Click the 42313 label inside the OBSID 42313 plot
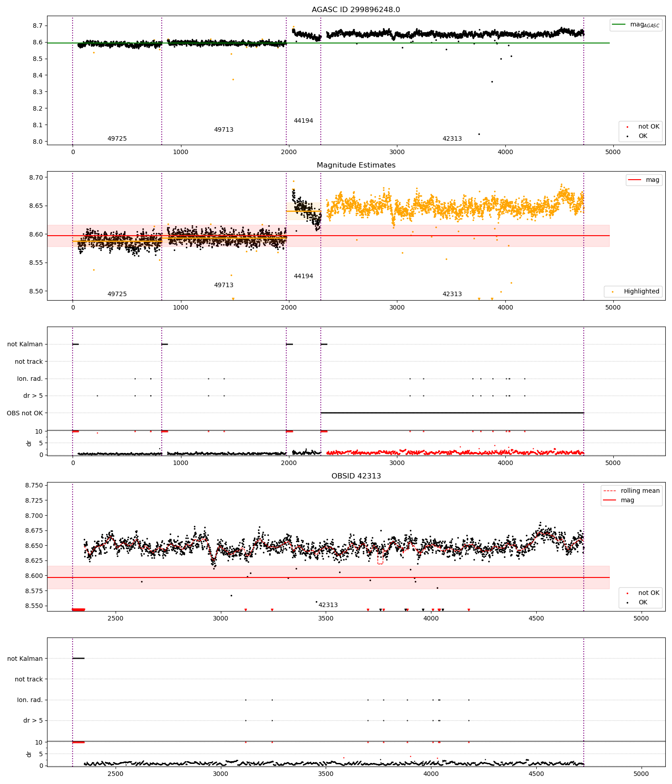The height and width of the screenshot is (784, 672). [x=328, y=605]
